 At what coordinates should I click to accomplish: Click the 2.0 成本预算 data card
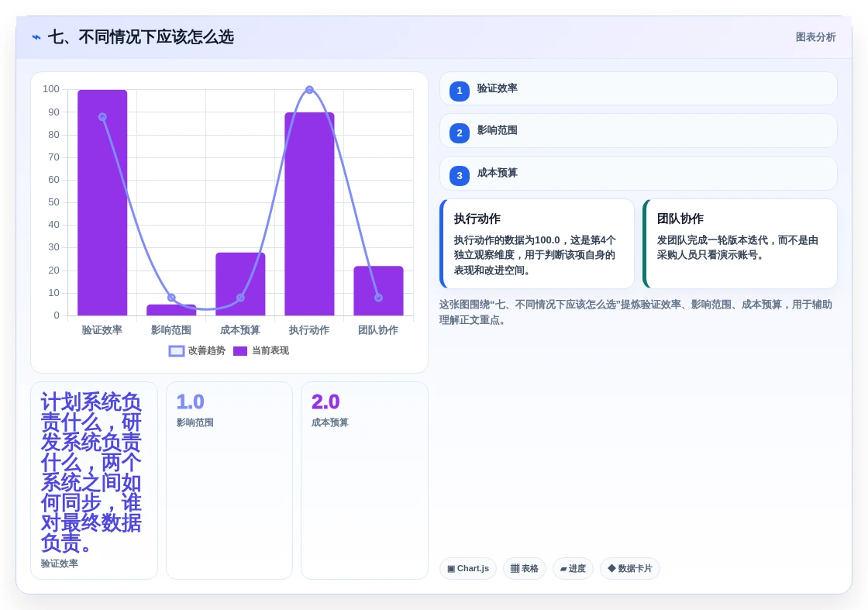pos(364,481)
